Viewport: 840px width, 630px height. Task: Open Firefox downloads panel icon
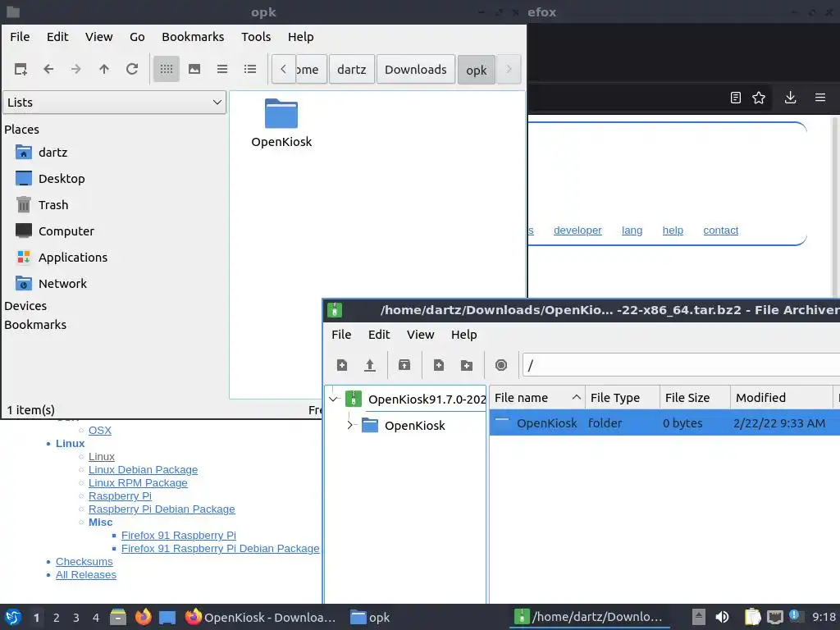790,98
